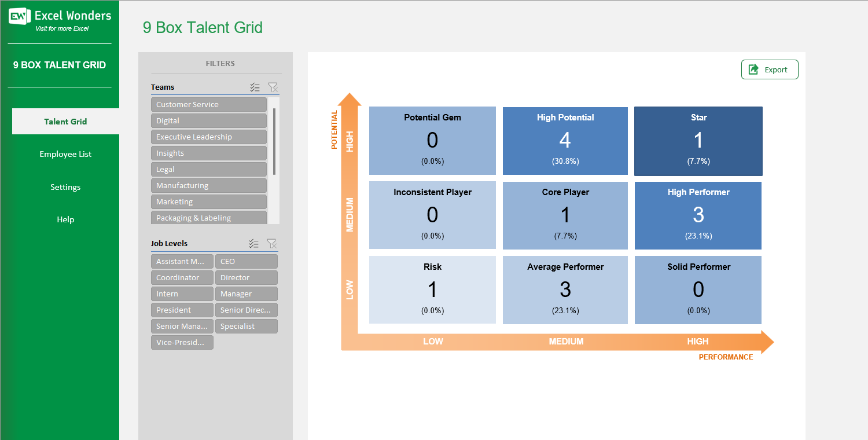Switch to the Employee List view
Image resolution: width=868 pixels, height=440 pixels.
click(65, 154)
